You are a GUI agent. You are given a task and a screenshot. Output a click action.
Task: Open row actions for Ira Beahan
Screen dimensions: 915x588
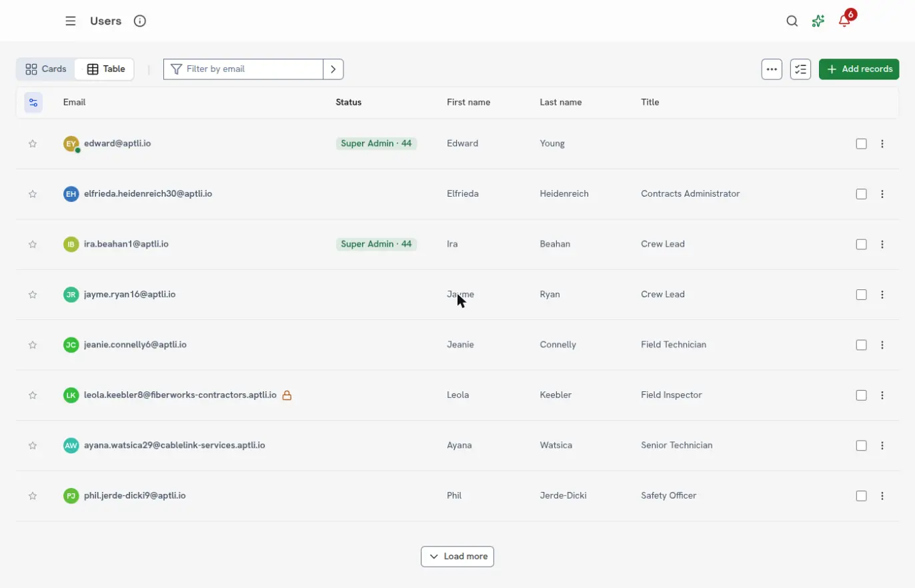coord(882,245)
